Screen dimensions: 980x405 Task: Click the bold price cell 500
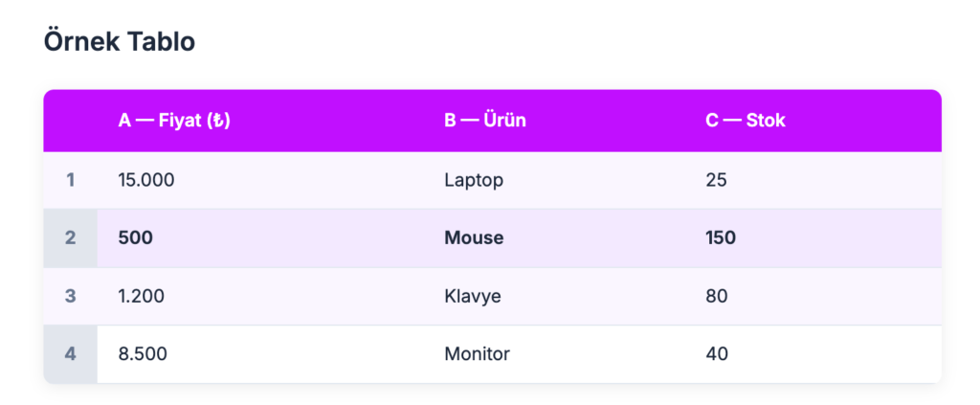[x=135, y=237]
